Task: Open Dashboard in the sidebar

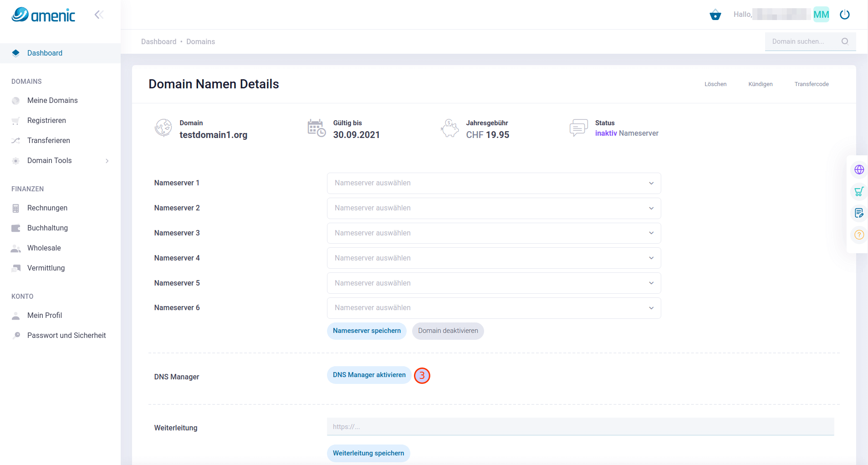Action: (60, 53)
